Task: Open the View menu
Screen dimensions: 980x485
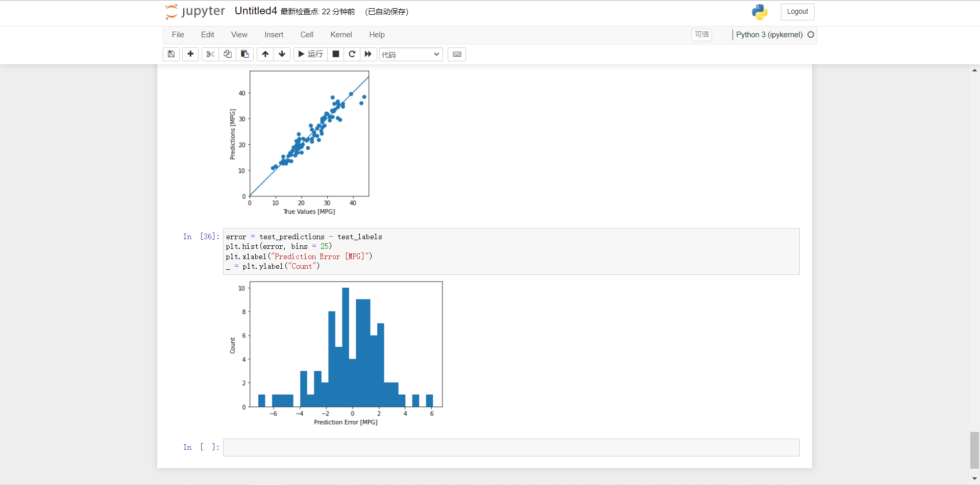Action: 239,35
